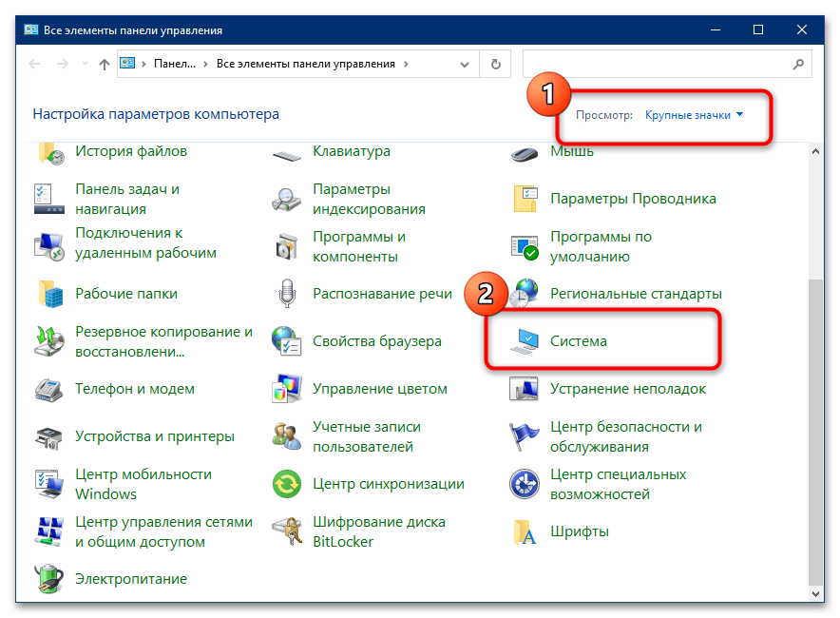Viewport: 840px width, 618px height.
Task: Open Устройства и принтеры icon
Action: pos(48,436)
